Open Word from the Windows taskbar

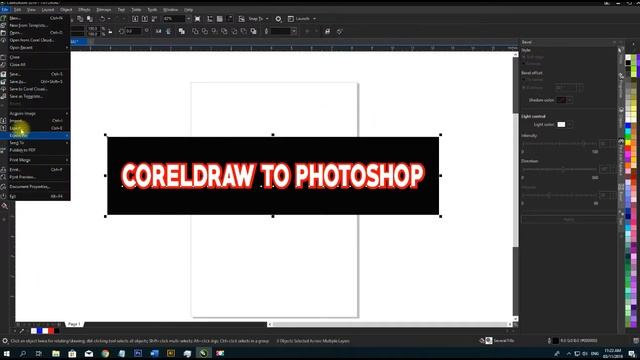[x=155, y=353]
